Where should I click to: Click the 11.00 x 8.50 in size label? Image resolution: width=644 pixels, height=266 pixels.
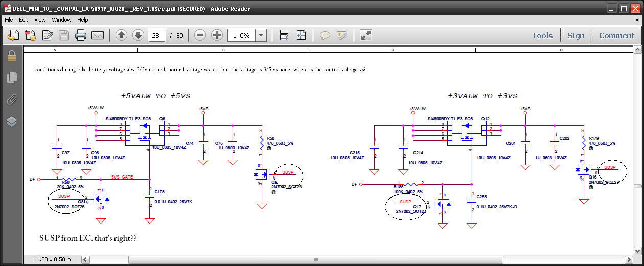[x=52, y=259]
